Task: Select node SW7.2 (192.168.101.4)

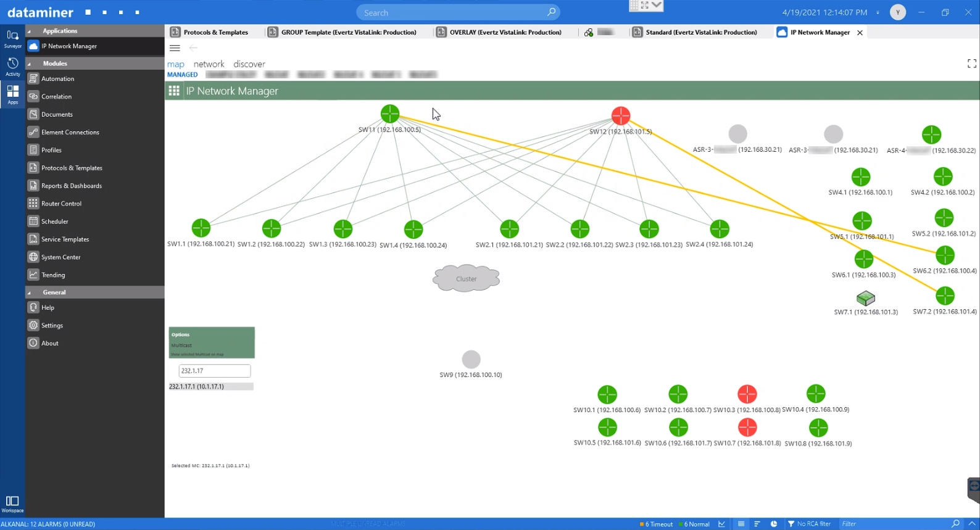Action: tap(945, 296)
